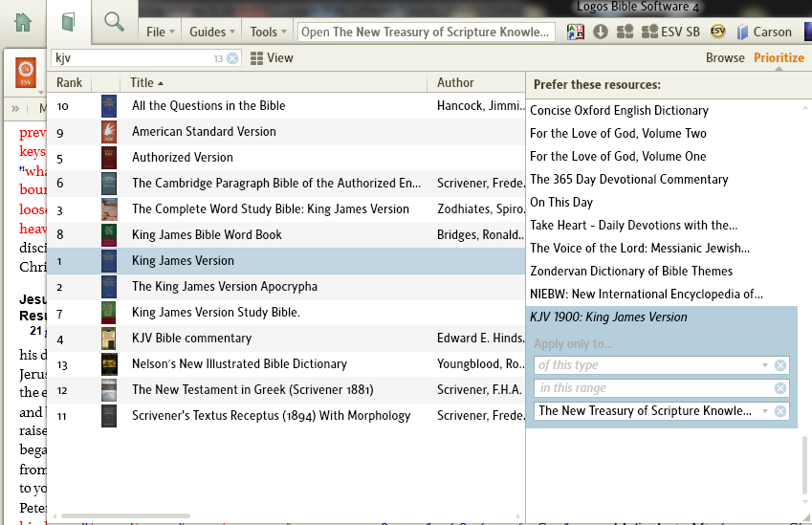Click the download arrow toolbar icon

click(601, 33)
